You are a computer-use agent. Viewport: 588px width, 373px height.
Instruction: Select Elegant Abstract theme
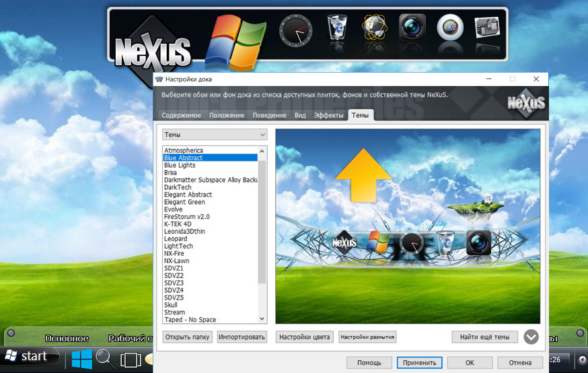tap(211, 195)
